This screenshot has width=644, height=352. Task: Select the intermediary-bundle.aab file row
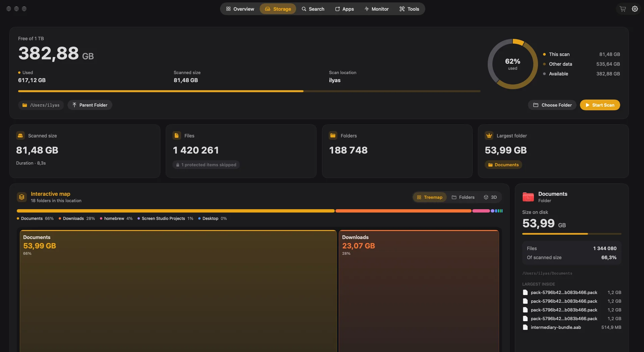click(x=572, y=327)
